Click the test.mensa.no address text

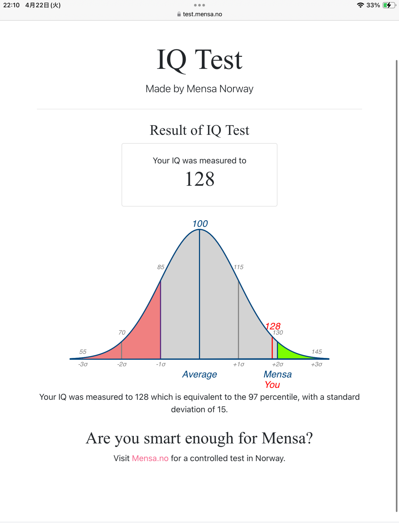pos(202,14)
